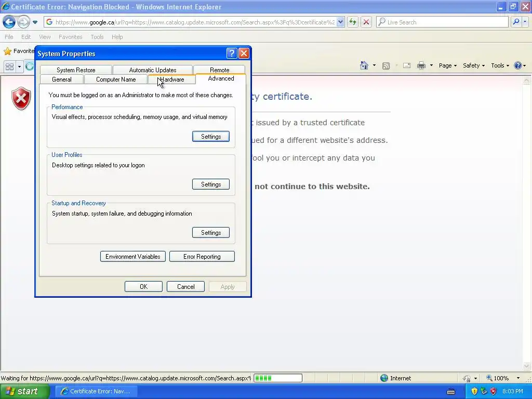Viewport: 532px width, 399px height.
Task: Open the Edit menu in Internet Explorer
Action: (x=26, y=37)
